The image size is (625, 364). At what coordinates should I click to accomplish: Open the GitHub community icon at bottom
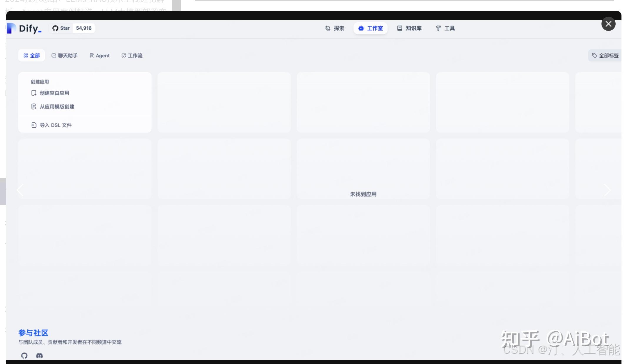pyautogui.click(x=24, y=355)
